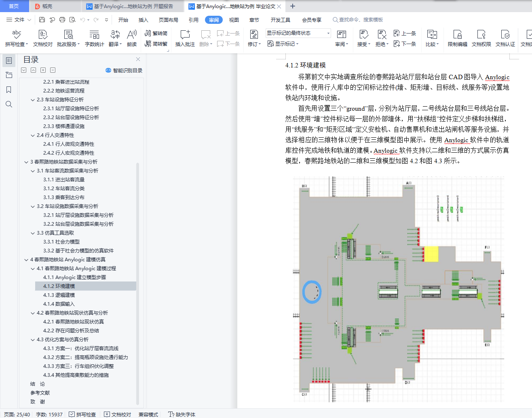Open the 拼写检查 ribbon button
The width and height of the screenshot is (532, 418).
(x=17, y=38)
